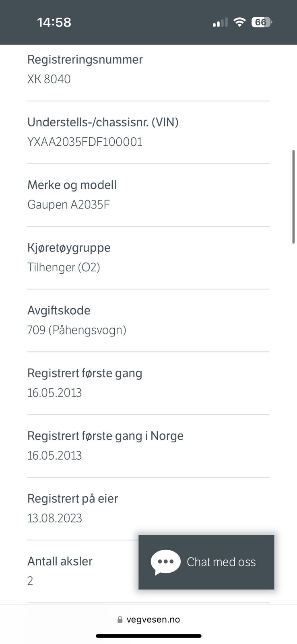Tap the Registrert første gang i Norge label

point(105,436)
